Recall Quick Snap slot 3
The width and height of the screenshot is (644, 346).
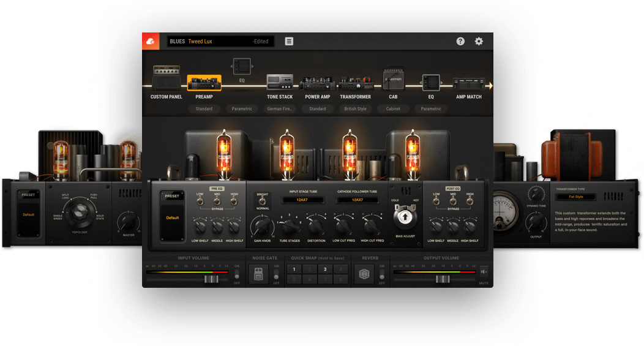click(325, 269)
